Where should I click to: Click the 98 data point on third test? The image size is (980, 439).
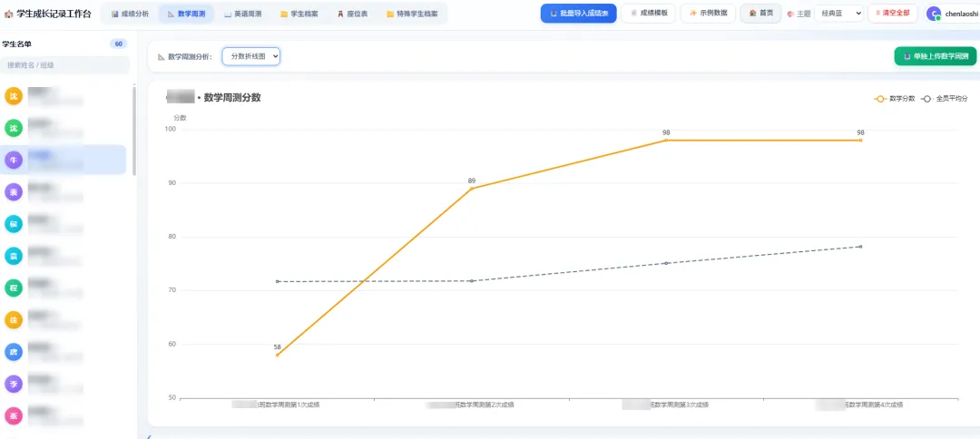666,140
